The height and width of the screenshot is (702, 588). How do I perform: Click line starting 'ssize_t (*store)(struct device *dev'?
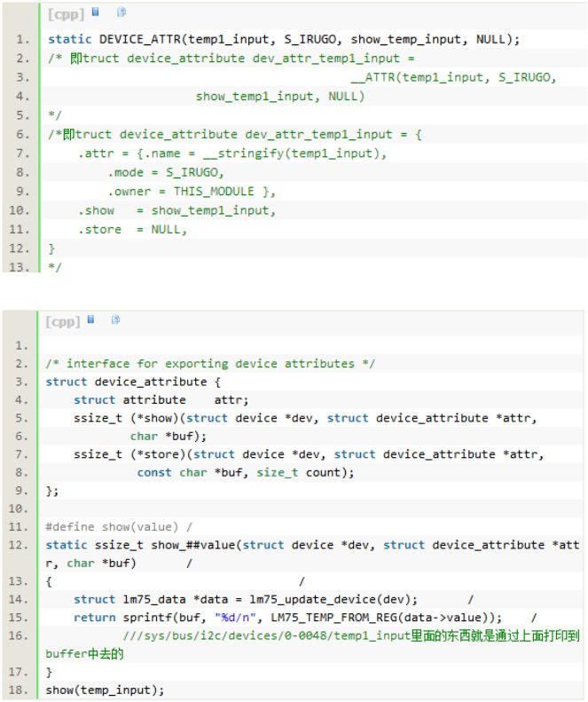(309, 454)
